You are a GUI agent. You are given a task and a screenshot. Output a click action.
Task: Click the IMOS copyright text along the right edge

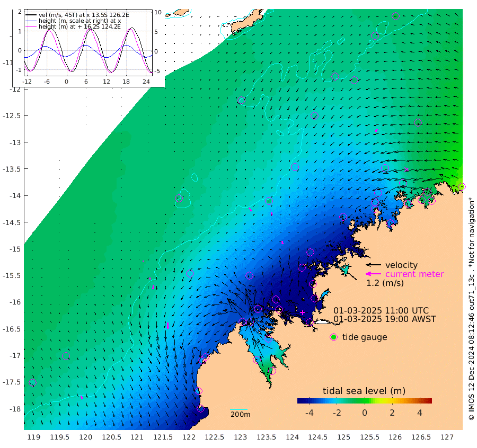click(x=471, y=309)
